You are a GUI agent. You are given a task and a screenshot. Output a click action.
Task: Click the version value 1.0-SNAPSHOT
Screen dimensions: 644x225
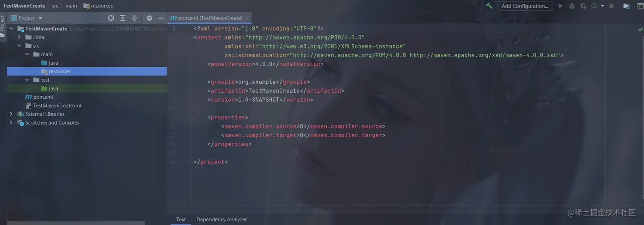tap(259, 100)
